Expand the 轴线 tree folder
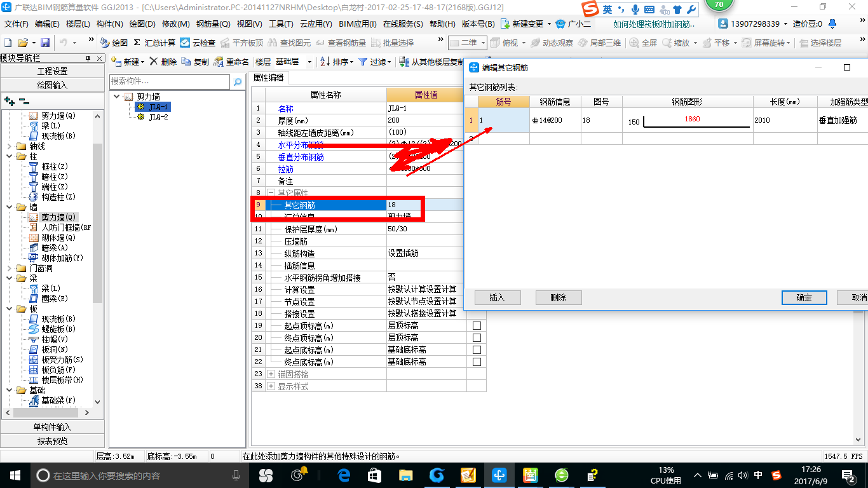Image resolution: width=868 pixels, height=488 pixels. tap(10, 146)
